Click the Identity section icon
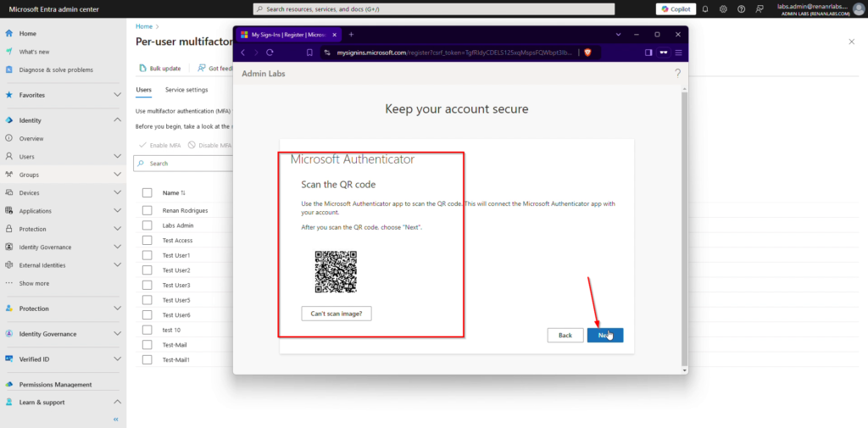 tap(8, 120)
